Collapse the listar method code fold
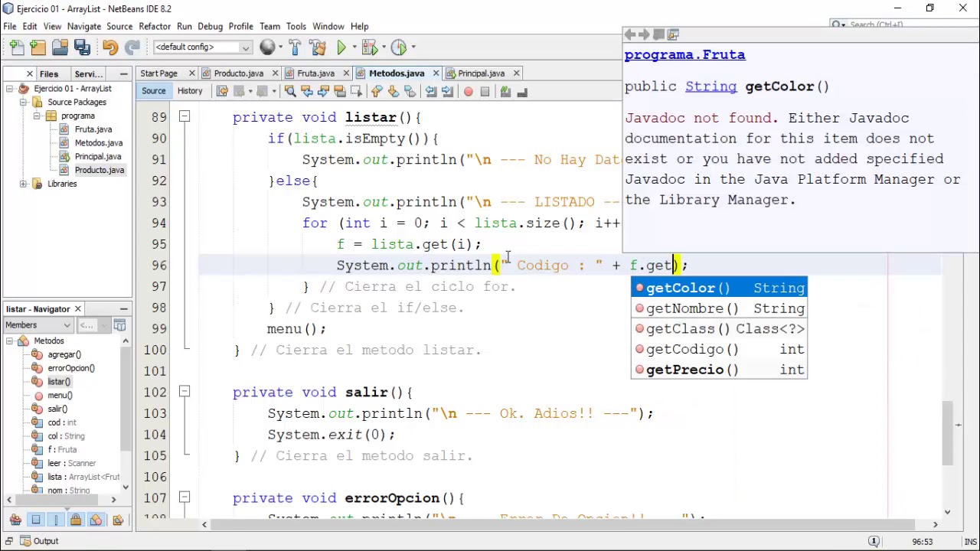Image resolution: width=980 pixels, height=551 pixels. [x=185, y=117]
